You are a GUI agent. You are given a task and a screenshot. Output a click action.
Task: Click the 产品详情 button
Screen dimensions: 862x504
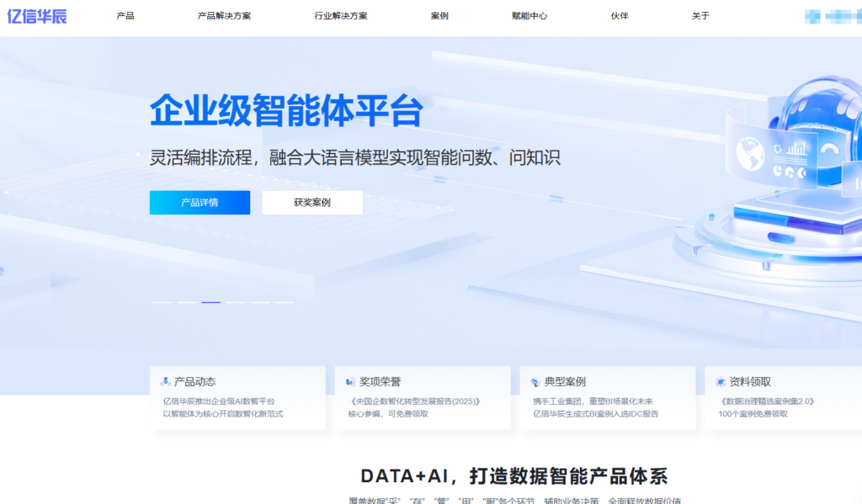click(200, 202)
